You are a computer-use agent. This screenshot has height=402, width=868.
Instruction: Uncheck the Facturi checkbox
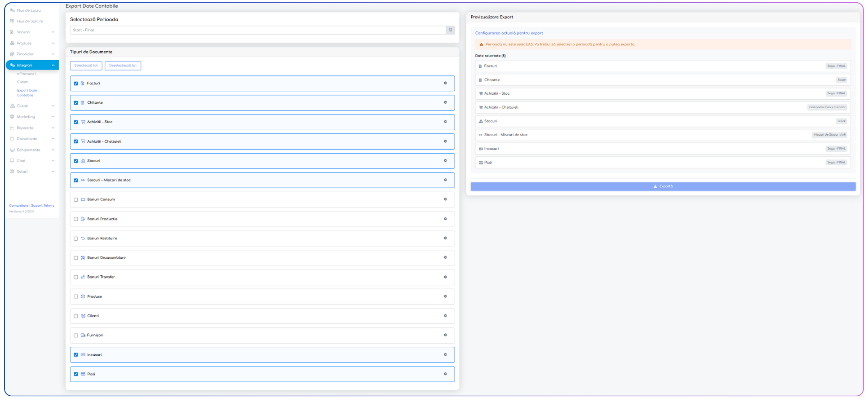pyautogui.click(x=76, y=84)
